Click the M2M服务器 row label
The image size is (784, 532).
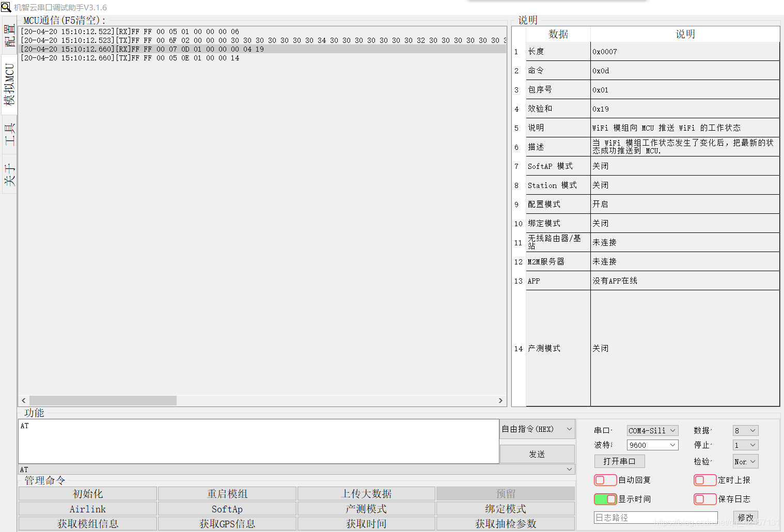[x=558, y=261]
